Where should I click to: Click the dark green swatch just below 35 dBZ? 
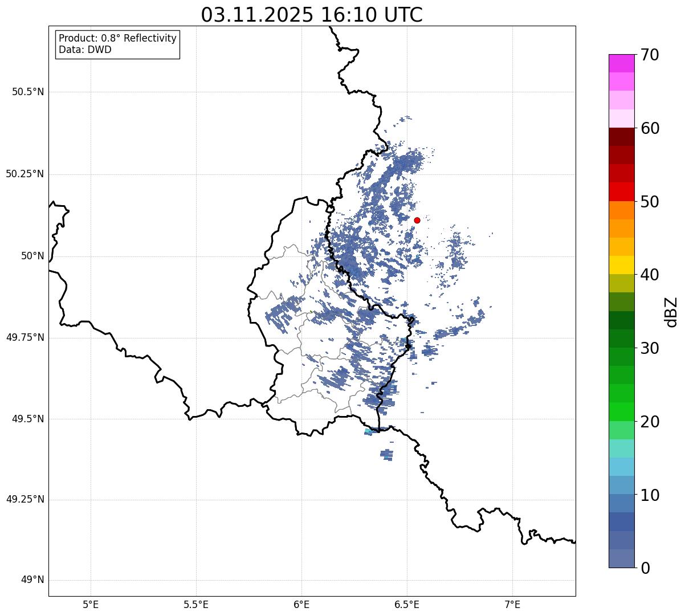[x=621, y=320]
